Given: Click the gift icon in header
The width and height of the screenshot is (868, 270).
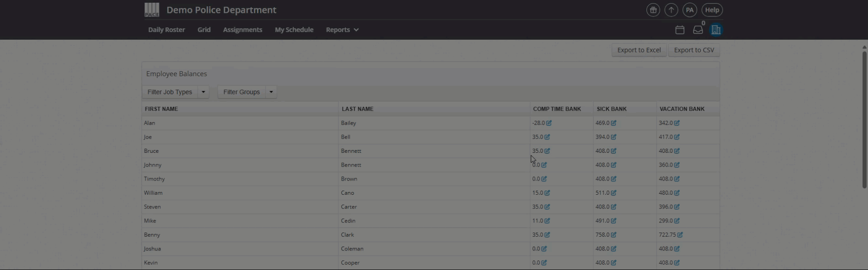Looking at the screenshot, I should pyautogui.click(x=653, y=10).
